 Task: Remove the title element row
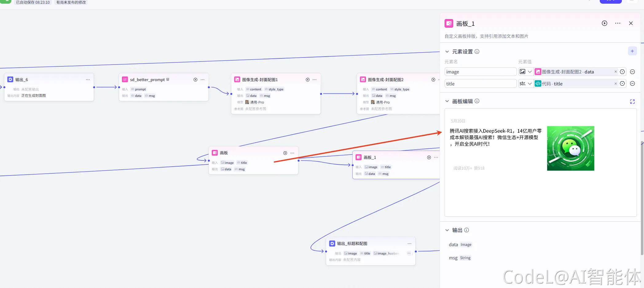tap(632, 84)
